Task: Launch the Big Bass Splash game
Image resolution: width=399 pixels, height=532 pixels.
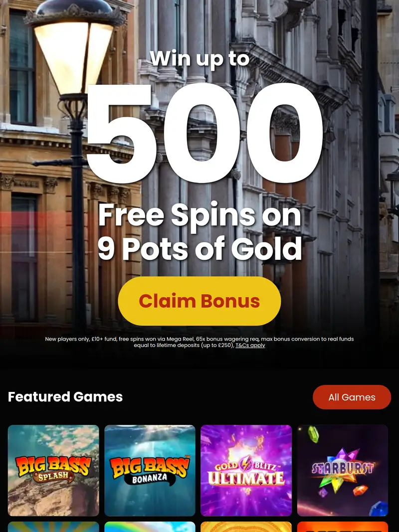Action: click(53, 471)
